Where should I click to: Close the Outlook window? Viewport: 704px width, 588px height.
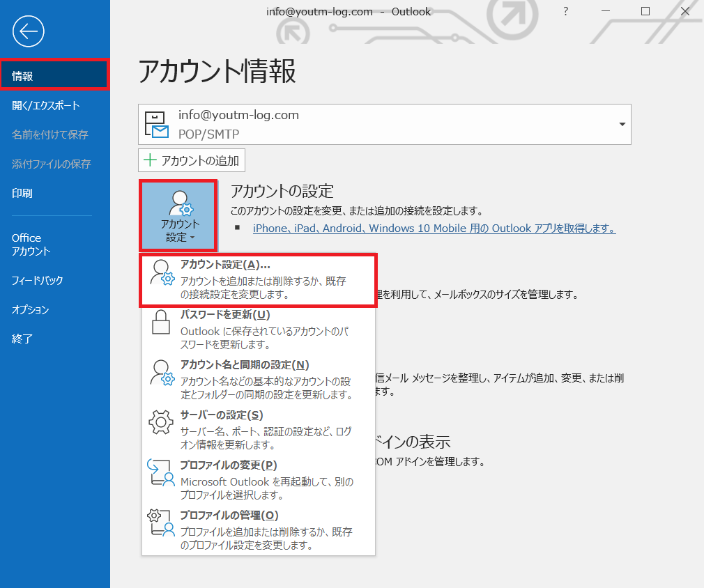[x=685, y=11]
